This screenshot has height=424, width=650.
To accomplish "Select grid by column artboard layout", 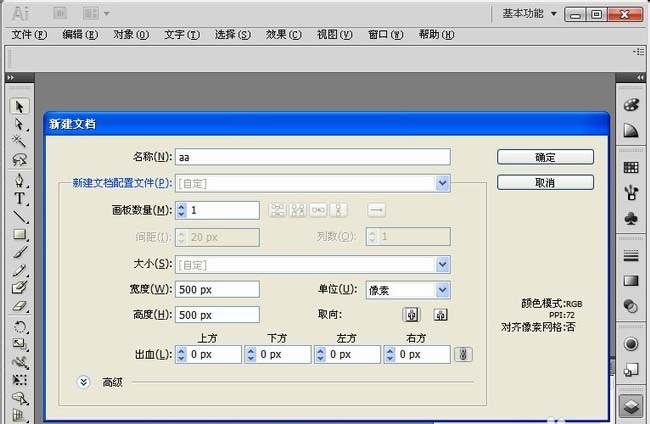I will [x=298, y=210].
